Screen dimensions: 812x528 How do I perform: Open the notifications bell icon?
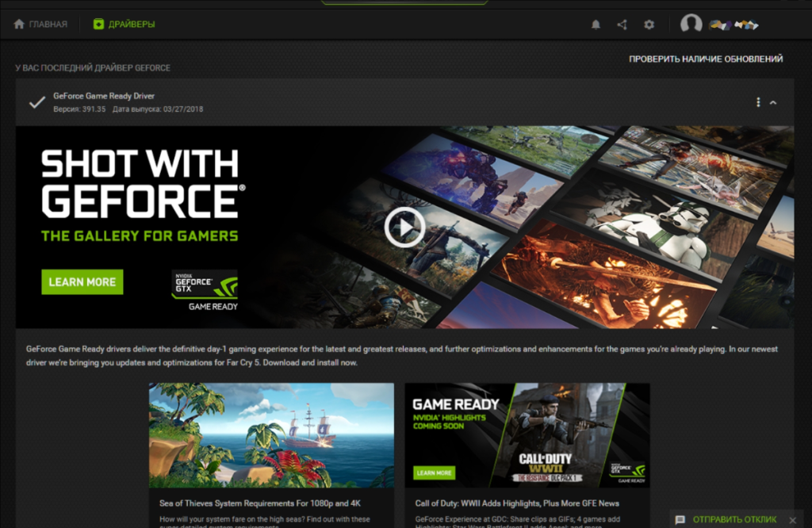coord(596,25)
